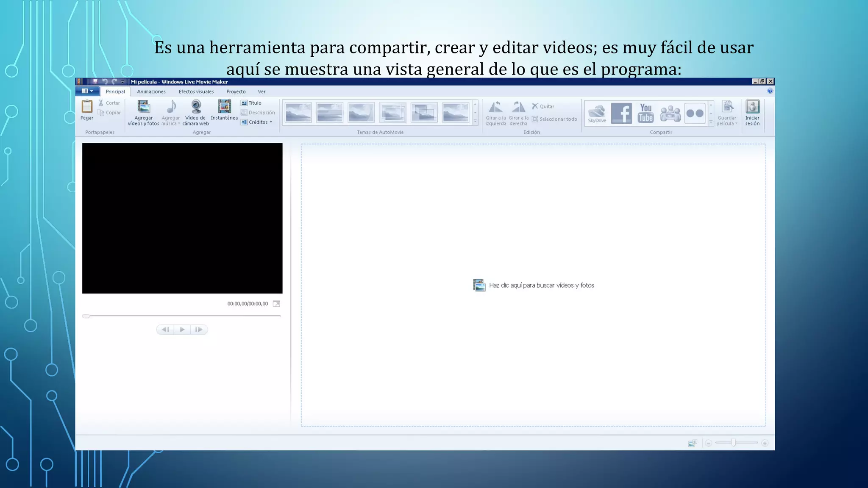
Task: Click Iniciar sesión icon
Action: [752, 107]
